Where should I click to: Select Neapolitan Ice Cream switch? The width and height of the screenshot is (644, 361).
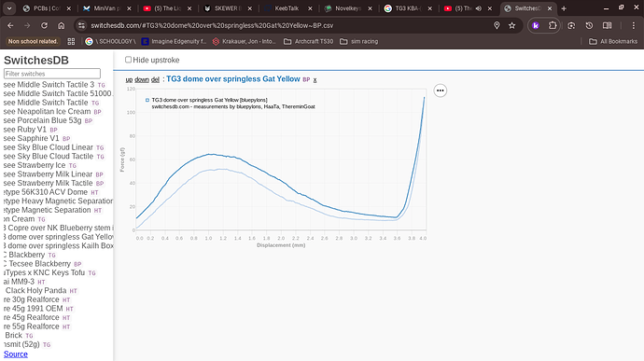(47, 111)
